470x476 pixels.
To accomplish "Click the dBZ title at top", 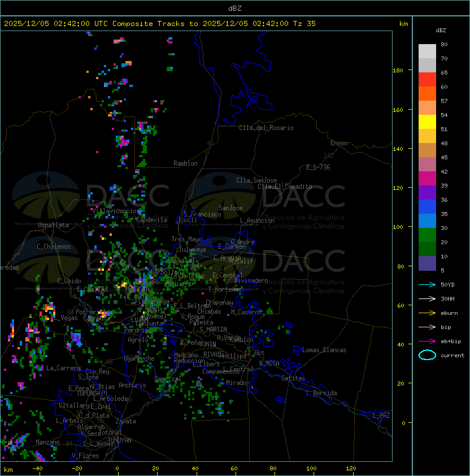I will [235, 8].
